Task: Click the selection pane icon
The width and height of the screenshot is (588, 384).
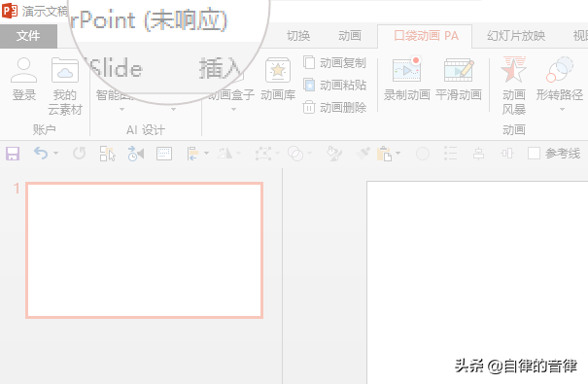Action: (108, 154)
